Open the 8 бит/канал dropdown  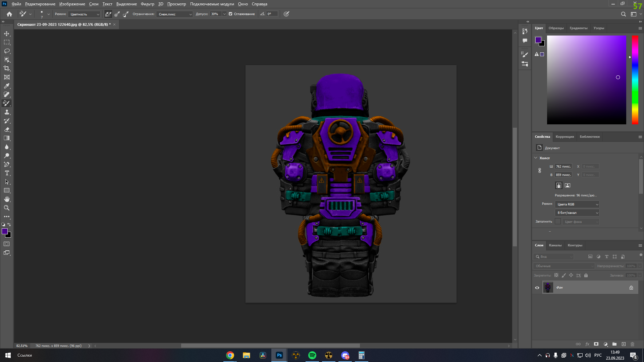(577, 213)
